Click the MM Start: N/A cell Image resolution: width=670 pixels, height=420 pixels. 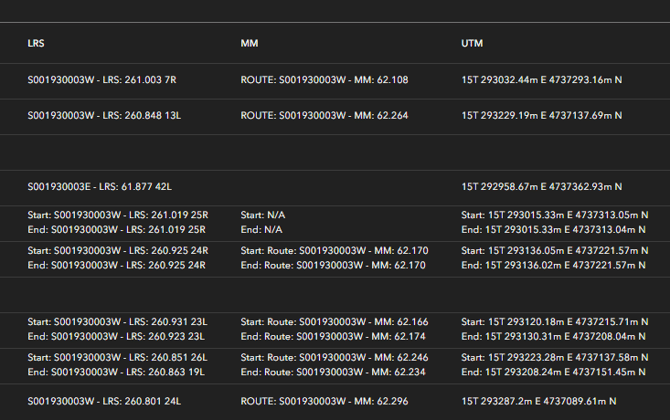click(x=263, y=215)
